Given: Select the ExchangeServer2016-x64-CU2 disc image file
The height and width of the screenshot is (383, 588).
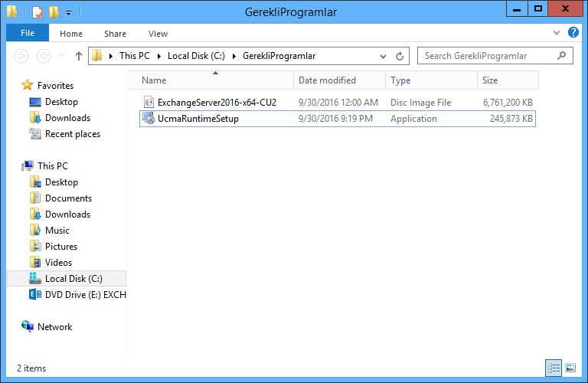Looking at the screenshot, I should point(338,103).
